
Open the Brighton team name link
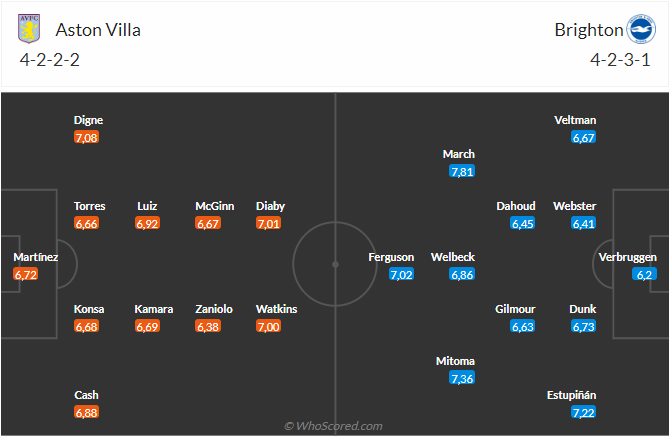pyautogui.click(x=587, y=29)
